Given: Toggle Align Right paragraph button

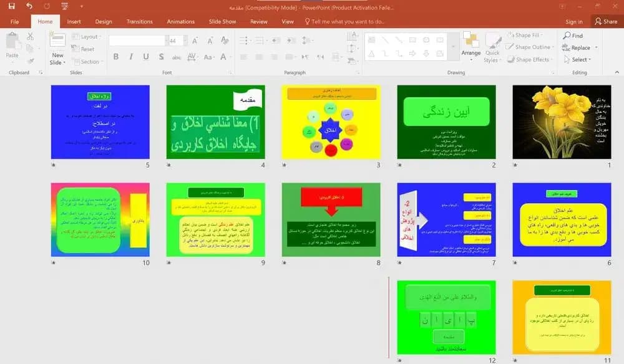Looking at the screenshot, I should (x=274, y=57).
